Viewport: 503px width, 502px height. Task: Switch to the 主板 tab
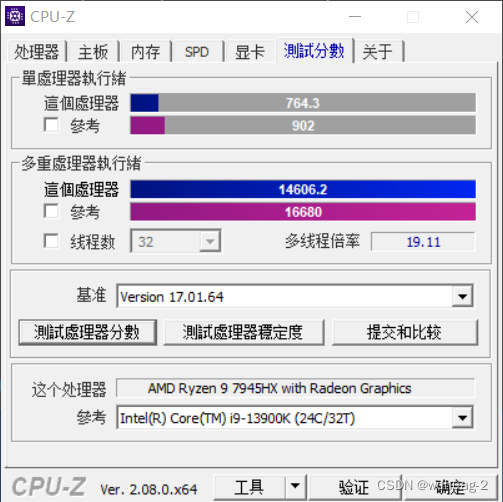tap(93, 51)
